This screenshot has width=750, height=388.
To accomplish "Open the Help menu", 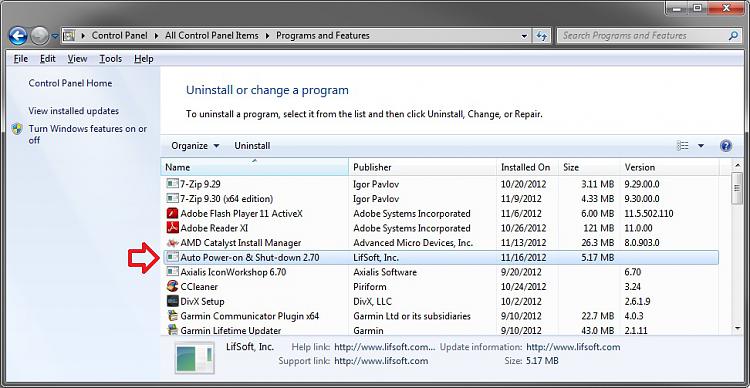I will tap(143, 58).
